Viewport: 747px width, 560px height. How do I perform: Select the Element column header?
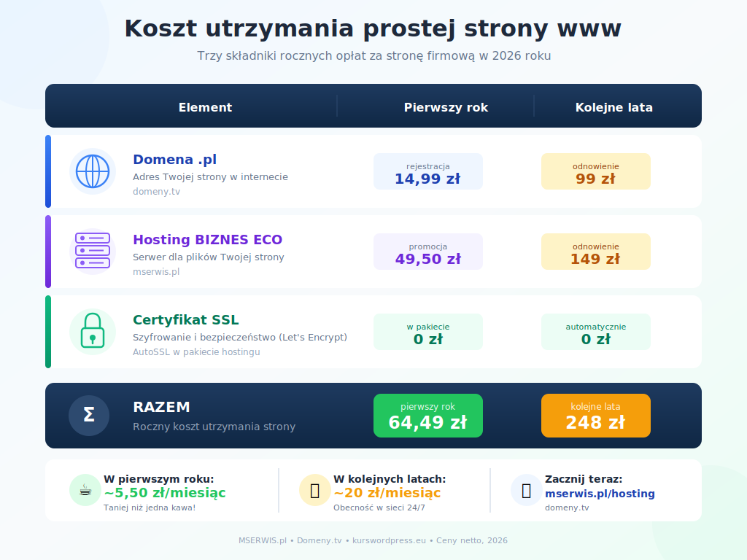coord(205,106)
